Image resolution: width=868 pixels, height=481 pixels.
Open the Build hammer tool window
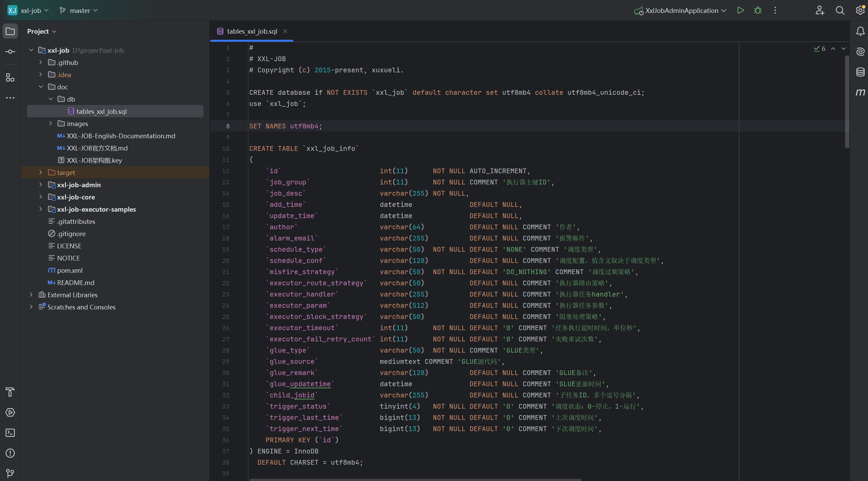point(10,392)
